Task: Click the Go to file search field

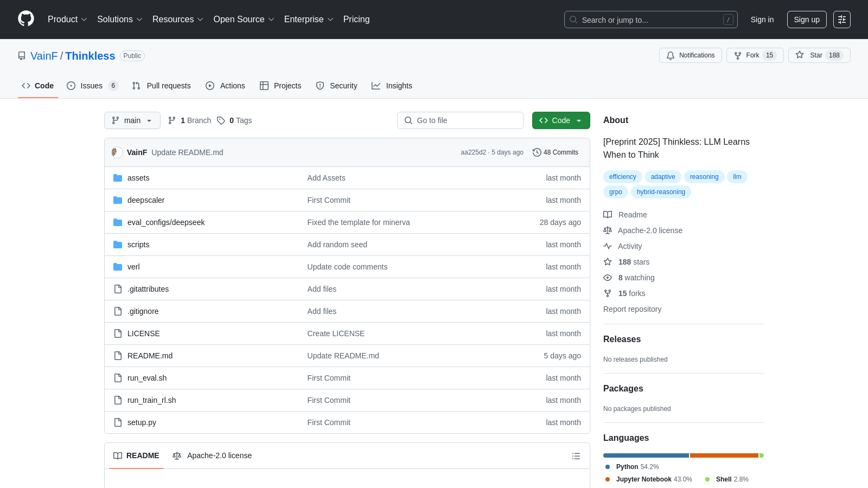Action: (460, 120)
